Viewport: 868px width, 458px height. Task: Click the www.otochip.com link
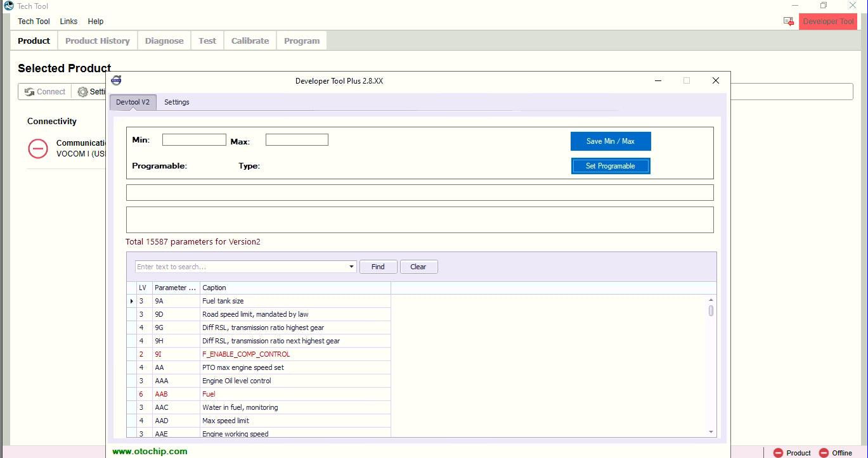pyautogui.click(x=149, y=451)
